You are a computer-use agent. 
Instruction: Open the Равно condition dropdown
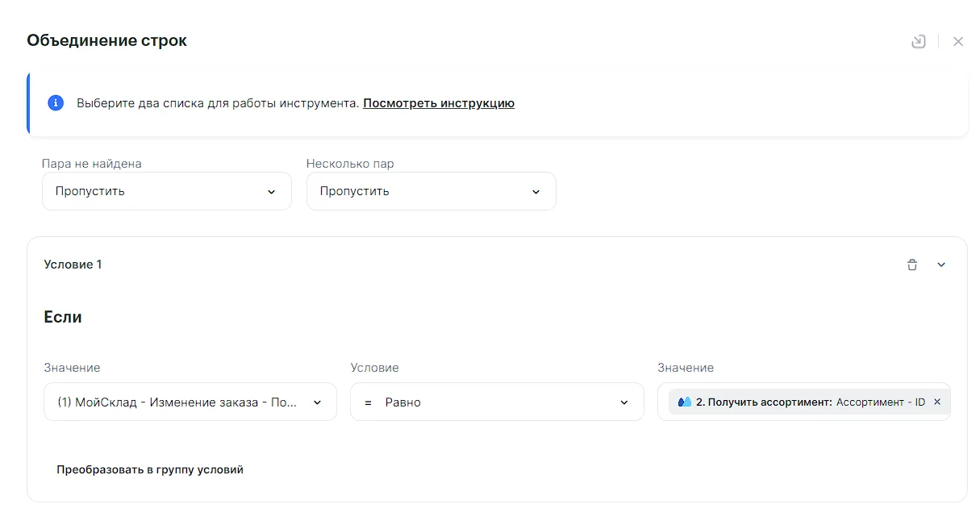click(x=496, y=402)
